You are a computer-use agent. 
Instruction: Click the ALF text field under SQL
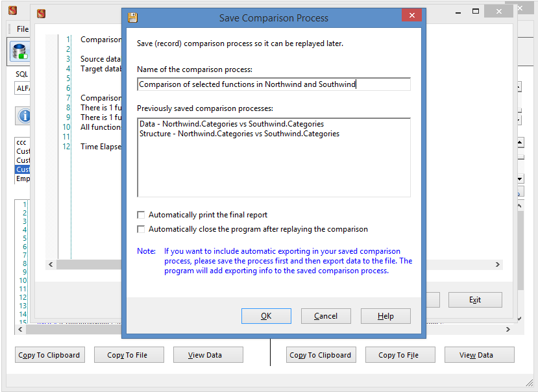point(23,88)
